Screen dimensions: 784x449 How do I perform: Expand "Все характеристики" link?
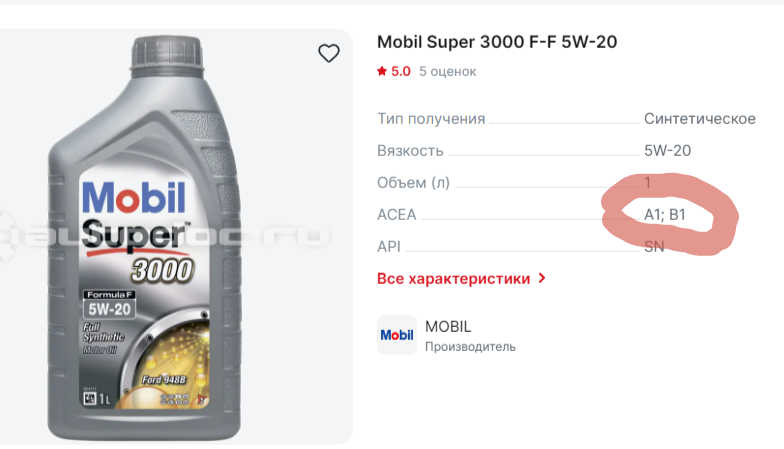pos(453,279)
